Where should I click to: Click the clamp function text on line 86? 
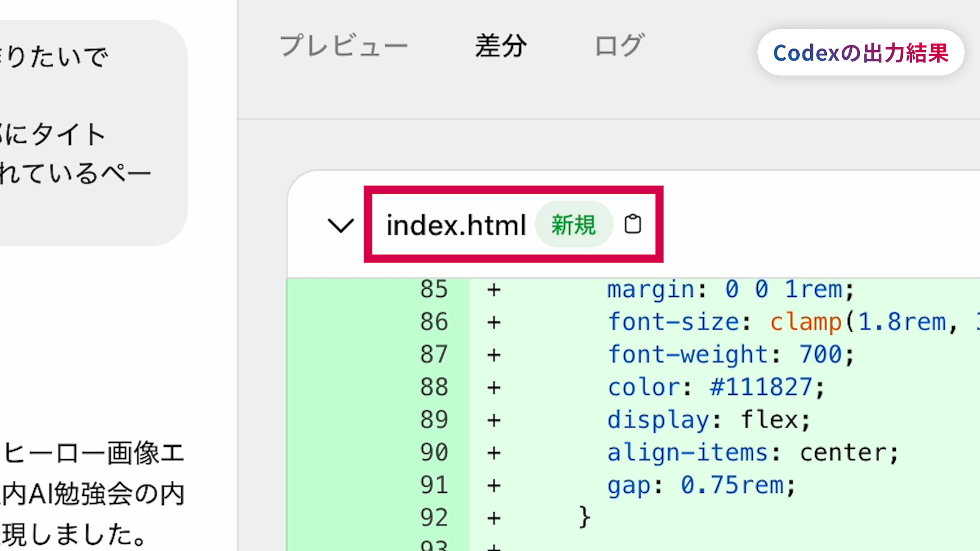click(806, 322)
